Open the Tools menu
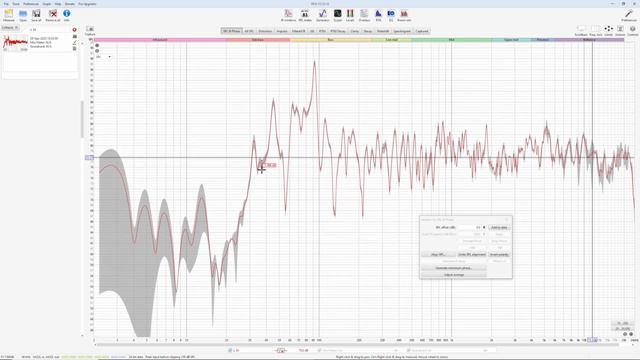 coord(16,4)
